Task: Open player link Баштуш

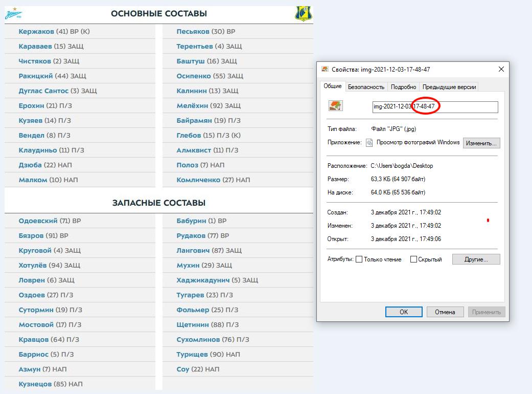Action: [x=191, y=61]
